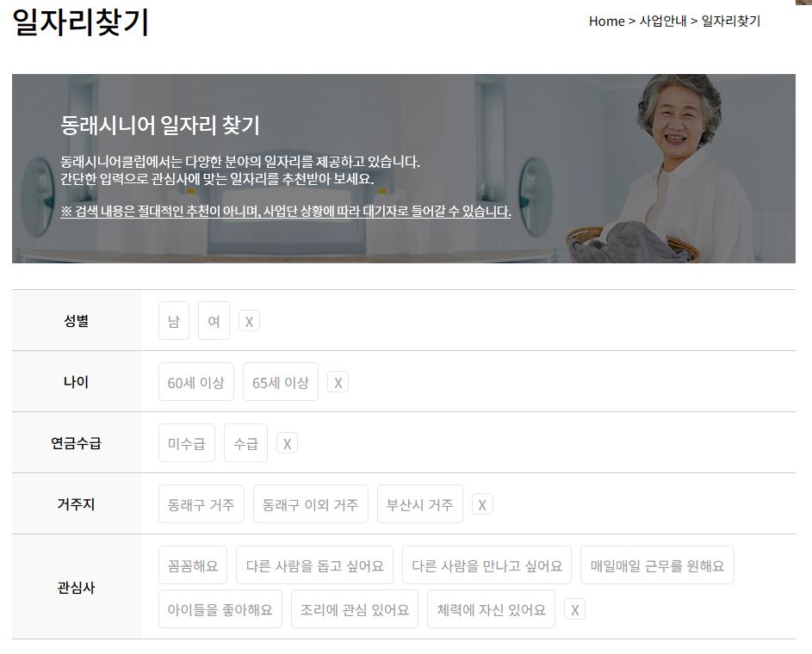Select 미수급 for pension status
The width and height of the screenshot is (812, 654).
[x=186, y=443]
